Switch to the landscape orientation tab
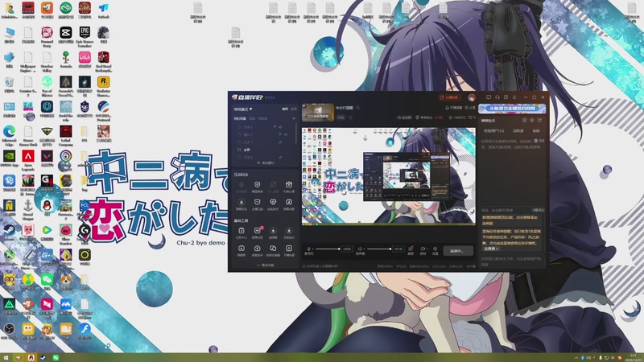Viewport: 644px width, 362px height. [x=285, y=109]
